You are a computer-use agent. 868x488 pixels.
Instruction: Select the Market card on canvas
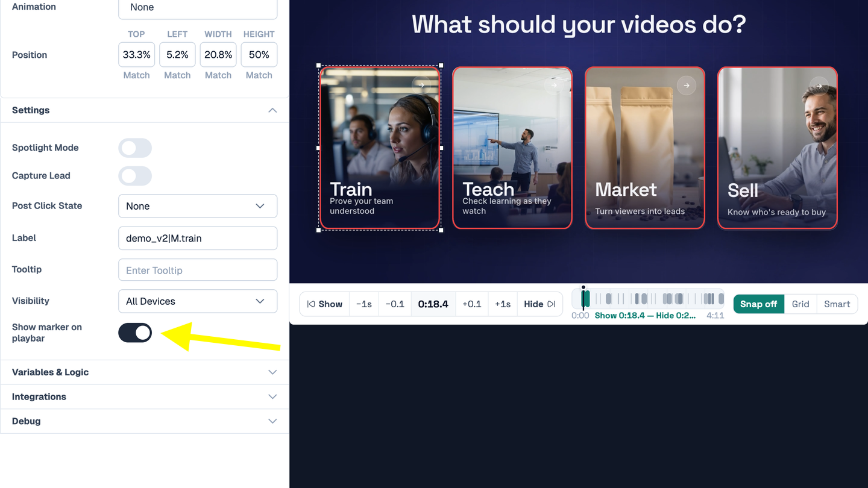(645, 148)
